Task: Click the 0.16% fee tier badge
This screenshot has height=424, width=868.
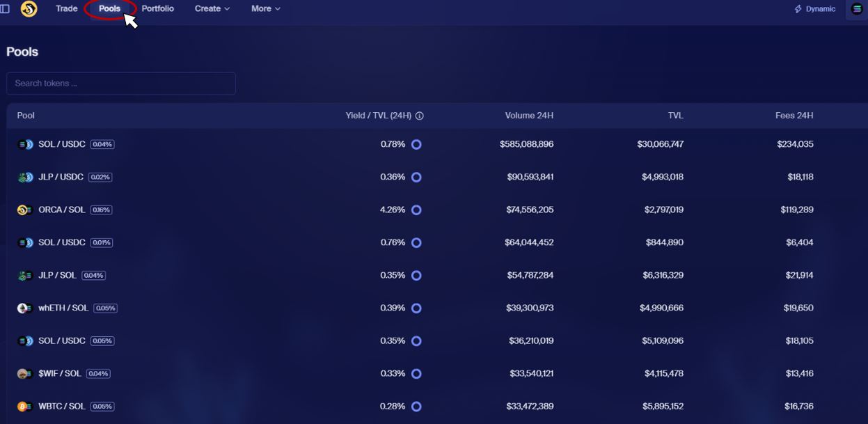Action: [101, 210]
